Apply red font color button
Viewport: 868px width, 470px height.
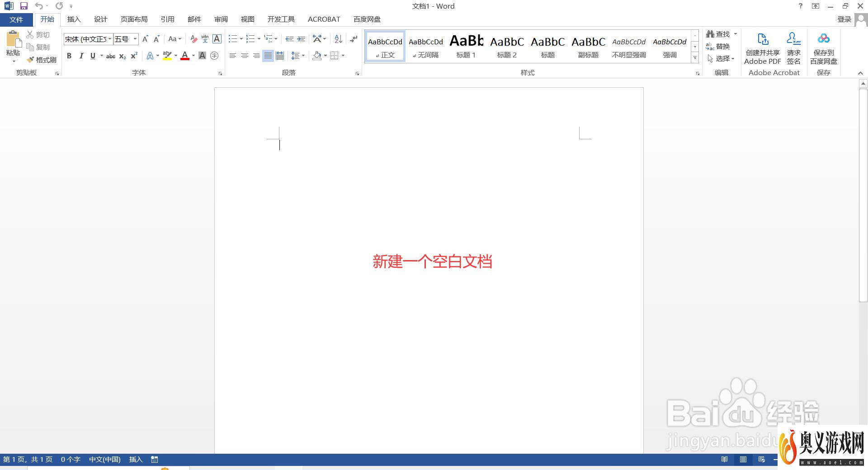(185, 56)
